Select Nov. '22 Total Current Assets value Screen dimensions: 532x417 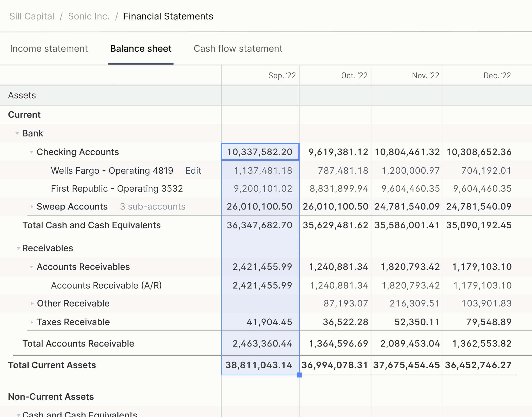pos(406,365)
